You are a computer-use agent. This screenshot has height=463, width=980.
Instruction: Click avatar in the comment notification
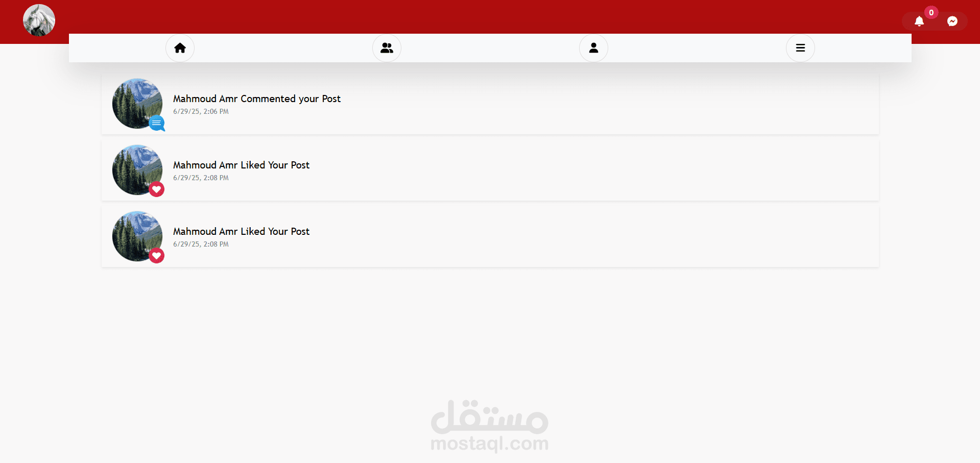coord(137,104)
